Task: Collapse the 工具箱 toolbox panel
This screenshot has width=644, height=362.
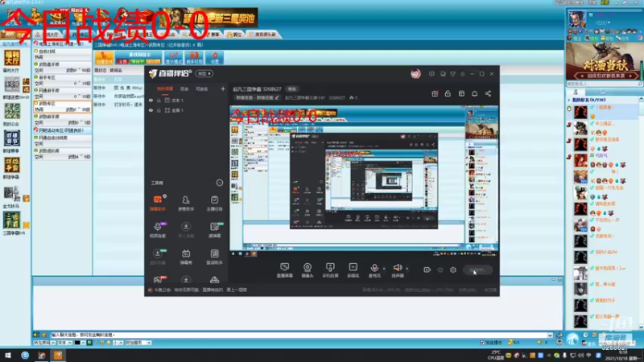Action: coord(219,183)
